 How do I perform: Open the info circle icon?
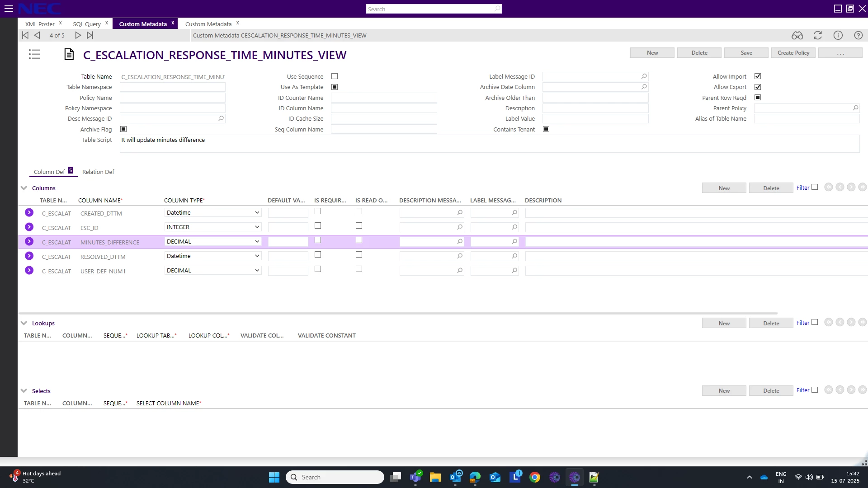pos(838,35)
